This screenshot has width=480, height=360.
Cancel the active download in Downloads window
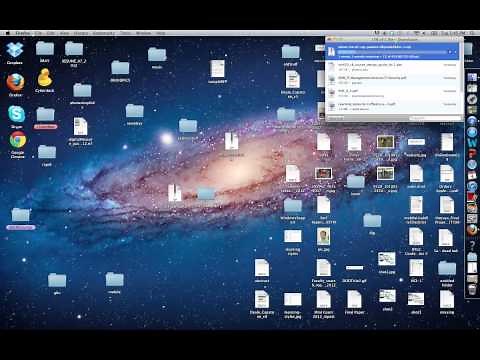(x=455, y=52)
